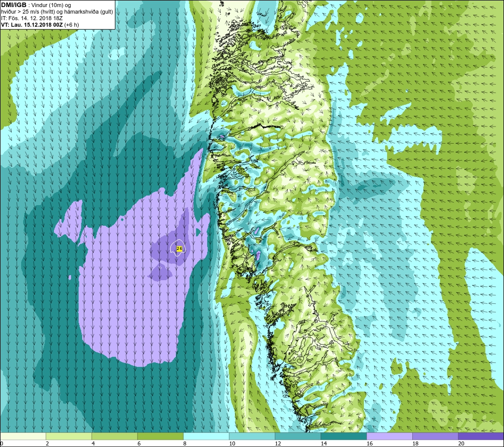Click the legend scale number 14
Screen dimensions: 504x447
coord(324,443)
